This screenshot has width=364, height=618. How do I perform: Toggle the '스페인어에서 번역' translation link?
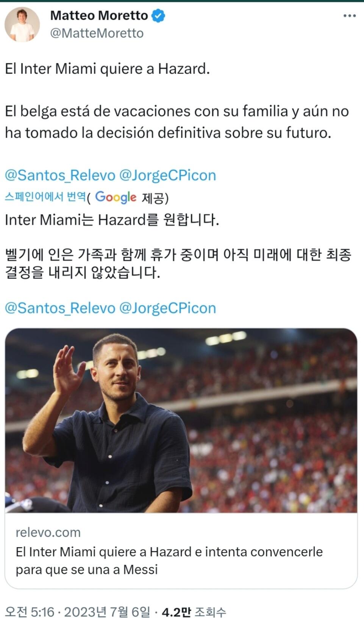point(45,197)
